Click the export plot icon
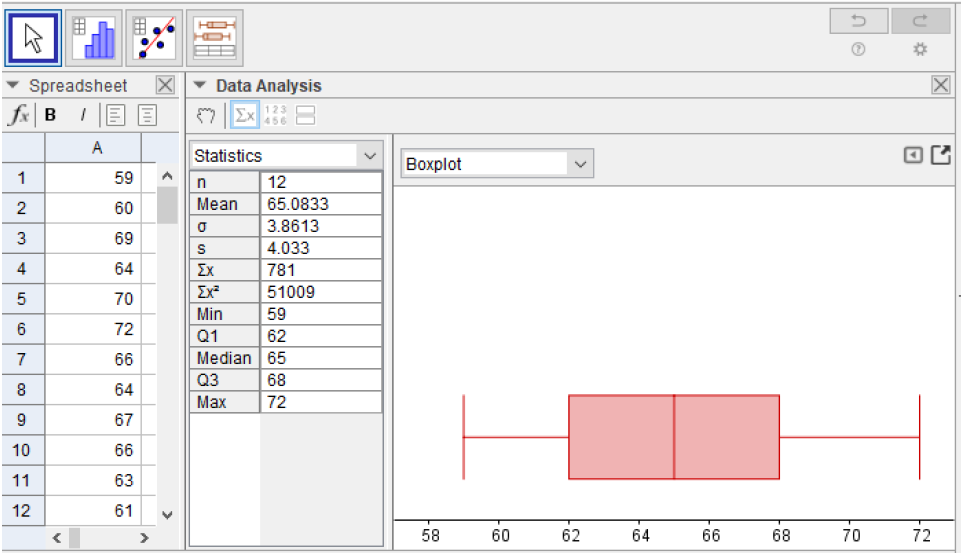Image resolution: width=964 pixels, height=558 pixels. [941, 155]
